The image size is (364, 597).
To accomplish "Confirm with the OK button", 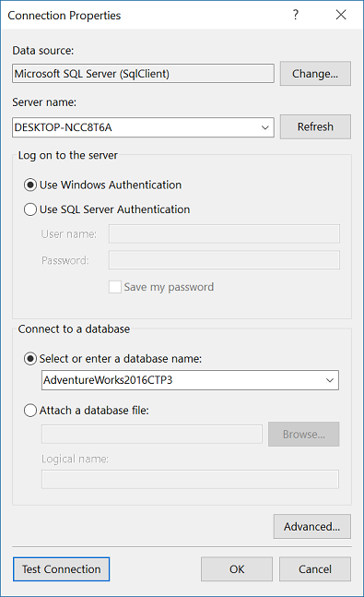I will [x=237, y=569].
